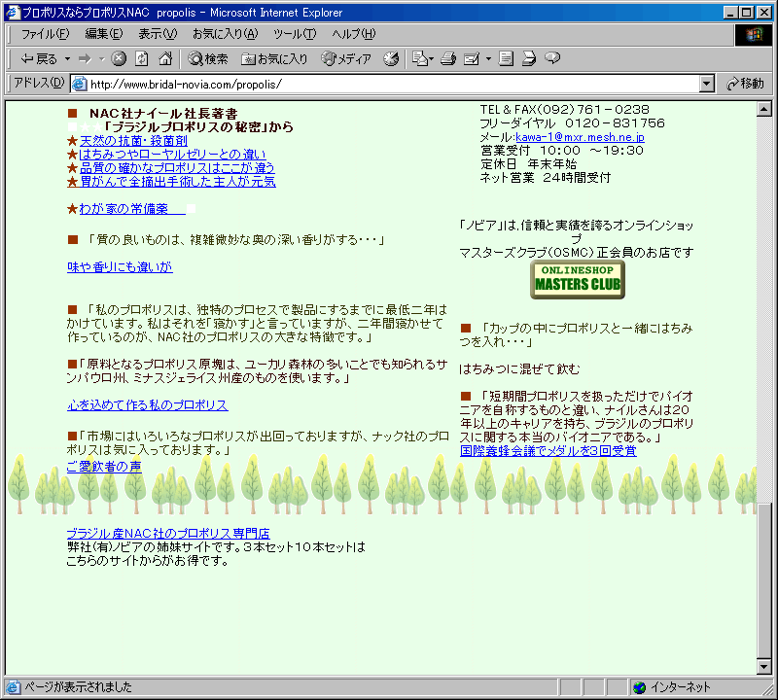Click the History toolbar icon
This screenshot has width=778, height=700.
coord(391,58)
